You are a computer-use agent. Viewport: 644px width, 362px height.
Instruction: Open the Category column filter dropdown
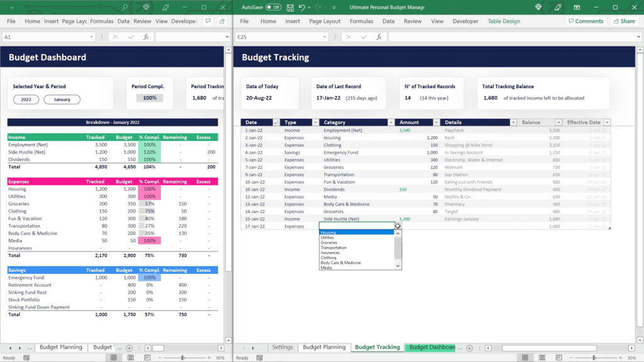[x=391, y=123]
